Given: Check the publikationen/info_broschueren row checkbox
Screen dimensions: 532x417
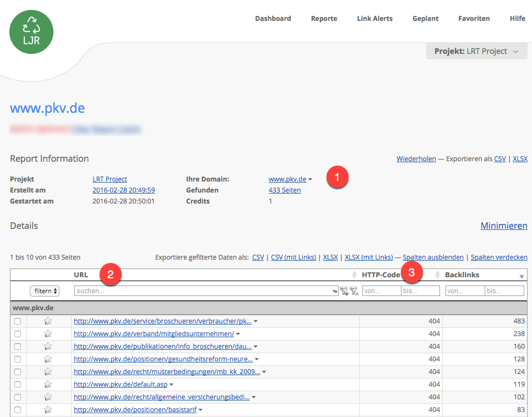Looking at the screenshot, I should [x=18, y=347].
